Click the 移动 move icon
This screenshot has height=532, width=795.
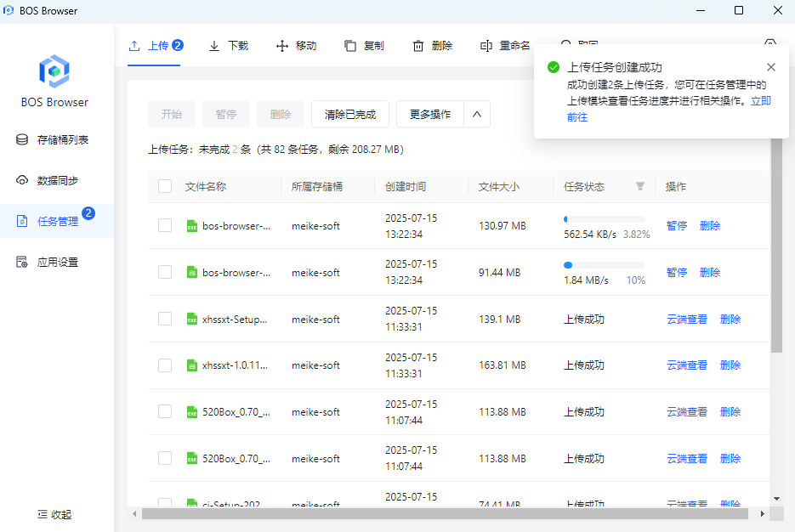click(x=282, y=46)
